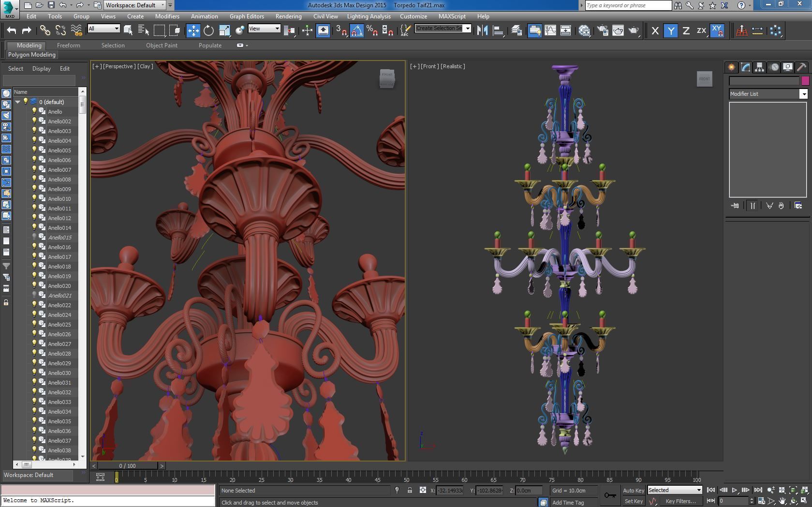The height and width of the screenshot is (507, 812).
Task: Switch to the Utilities panel hammer icon
Action: pos(801,67)
